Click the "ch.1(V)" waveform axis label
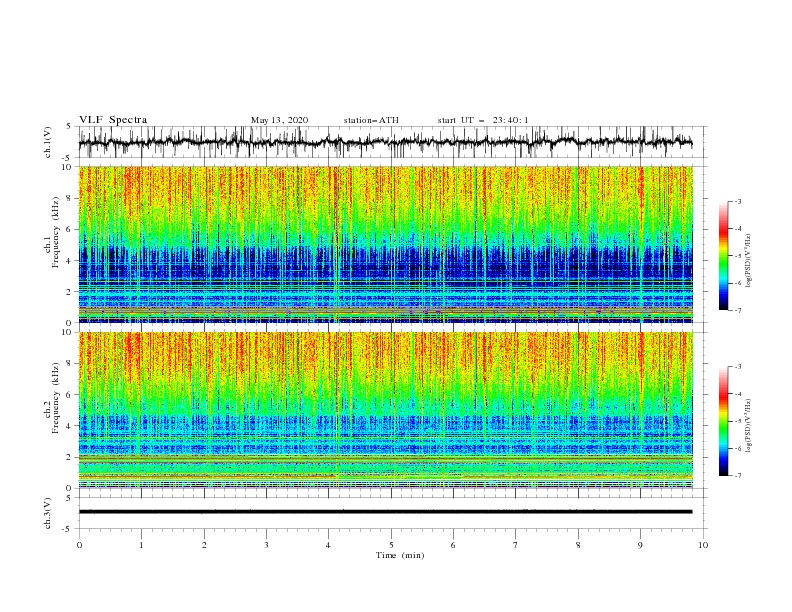 48,142
